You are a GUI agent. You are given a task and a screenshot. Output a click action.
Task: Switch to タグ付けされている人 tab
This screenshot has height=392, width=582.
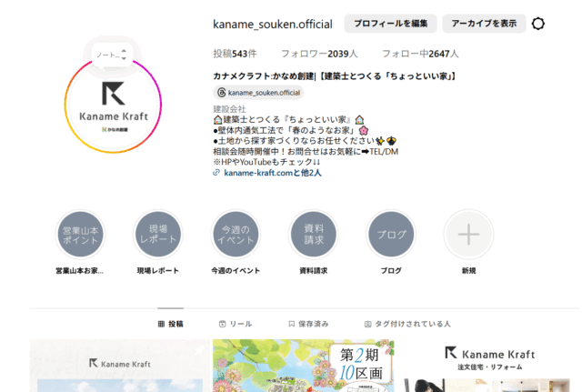pos(407,324)
